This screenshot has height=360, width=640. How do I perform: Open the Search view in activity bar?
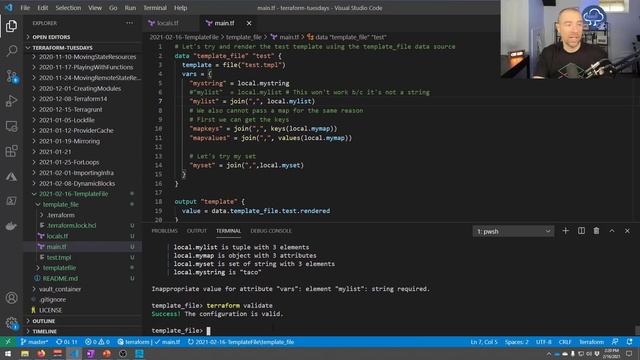tap(11, 51)
